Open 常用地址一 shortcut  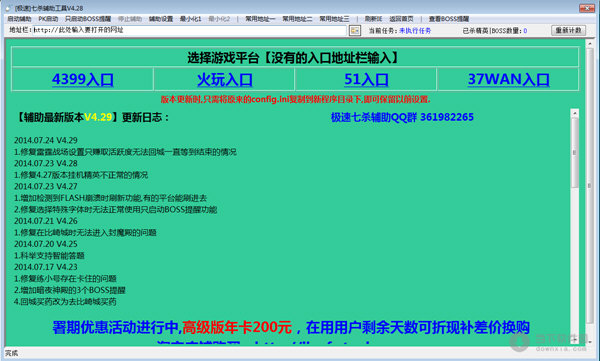(x=260, y=19)
